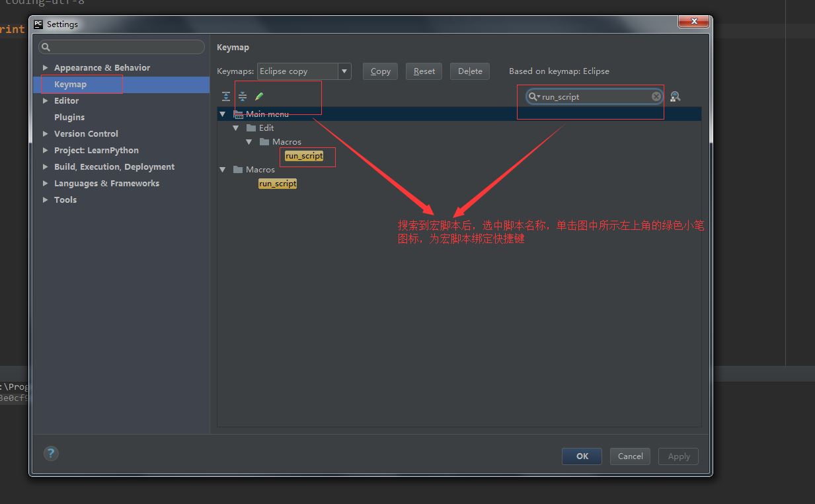Select the Main menu tree row
Viewport: 815px width, 504px height.
point(459,114)
